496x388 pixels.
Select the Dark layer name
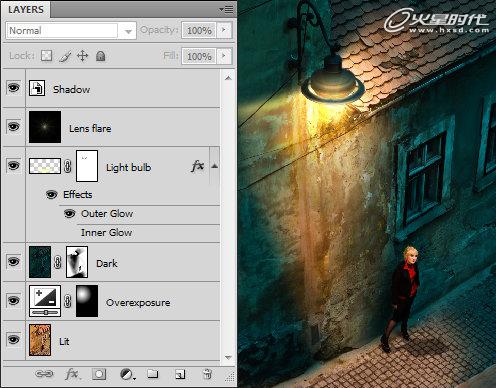[x=107, y=263]
